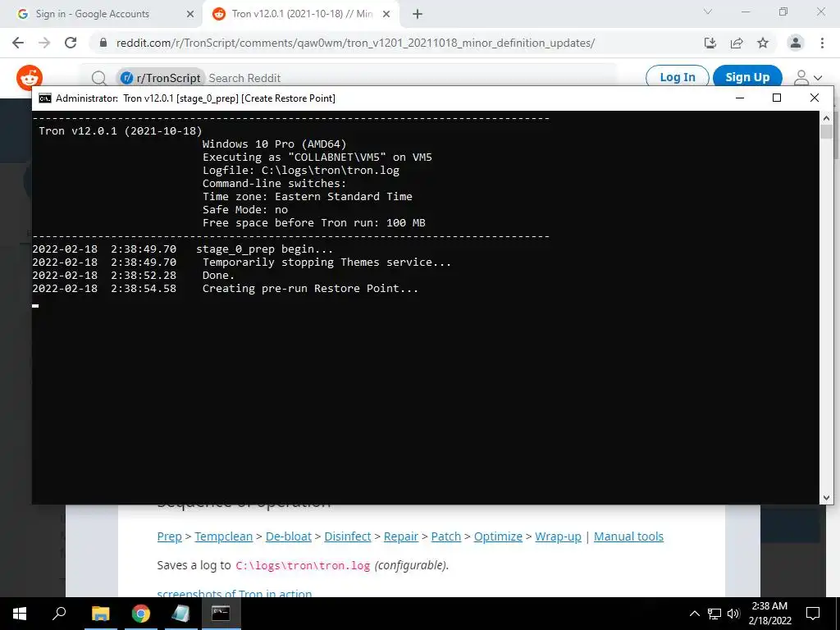840x630 pixels.
Task: Go back in Chrome browser
Action: tap(18, 43)
